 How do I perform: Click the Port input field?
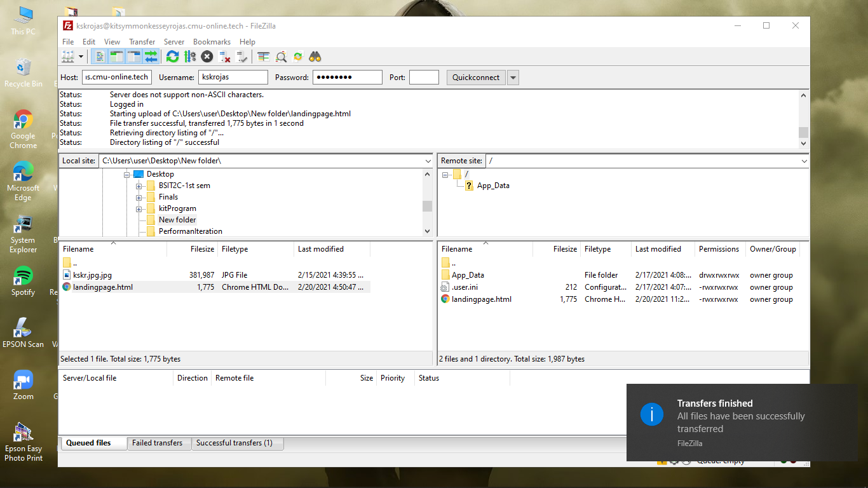pos(424,78)
